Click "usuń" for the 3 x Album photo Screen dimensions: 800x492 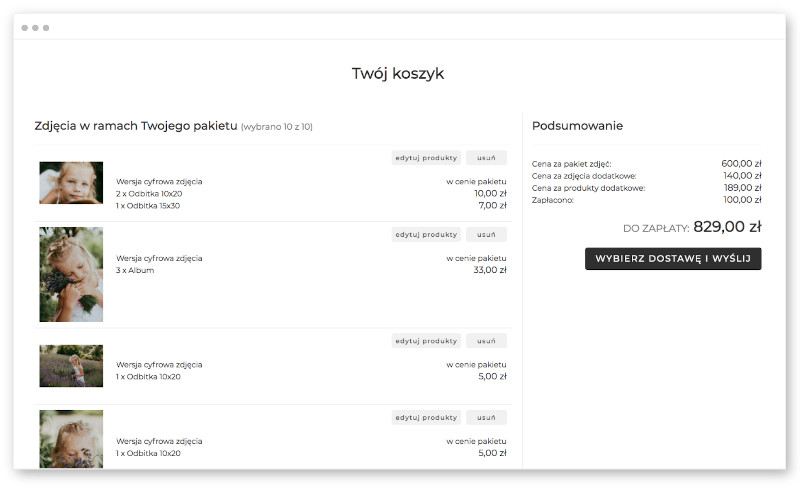pyautogui.click(x=486, y=234)
